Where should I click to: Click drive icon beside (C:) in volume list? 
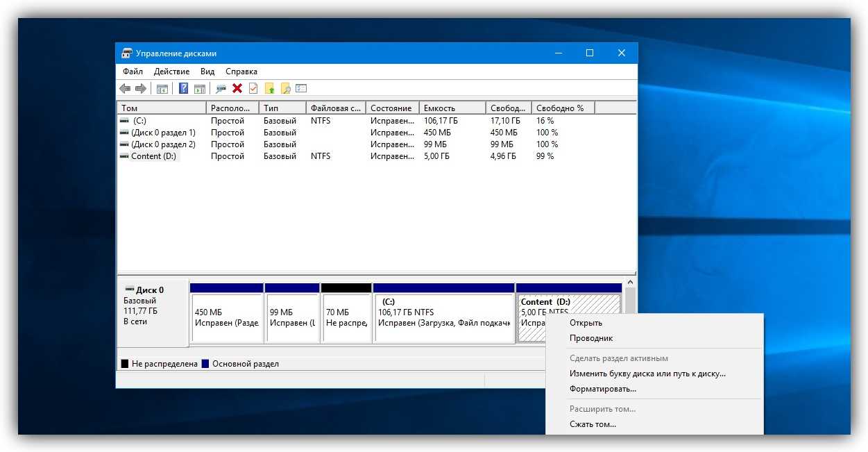tap(124, 121)
